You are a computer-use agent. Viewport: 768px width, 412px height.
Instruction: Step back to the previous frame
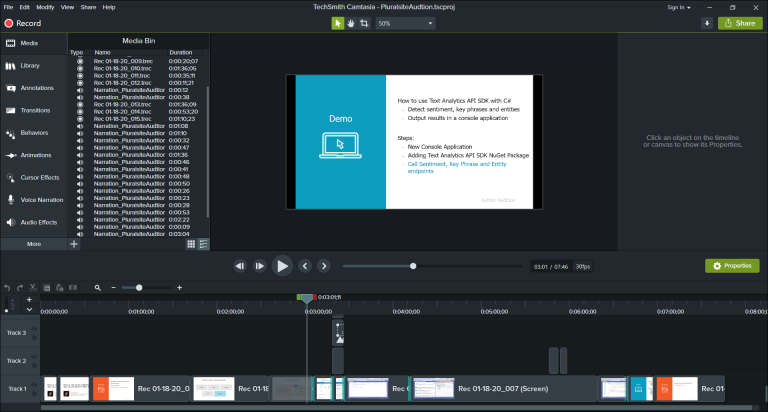click(x=240, y=266)
